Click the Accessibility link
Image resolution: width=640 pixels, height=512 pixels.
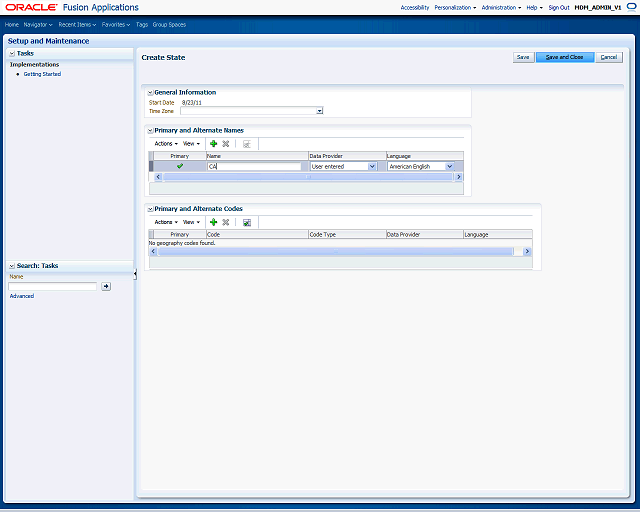click(x=415, y=7)
